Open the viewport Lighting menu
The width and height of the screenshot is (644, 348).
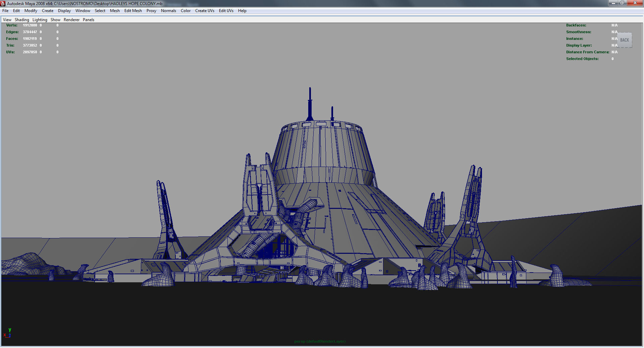pyautogui.click(x=40, y=20)
